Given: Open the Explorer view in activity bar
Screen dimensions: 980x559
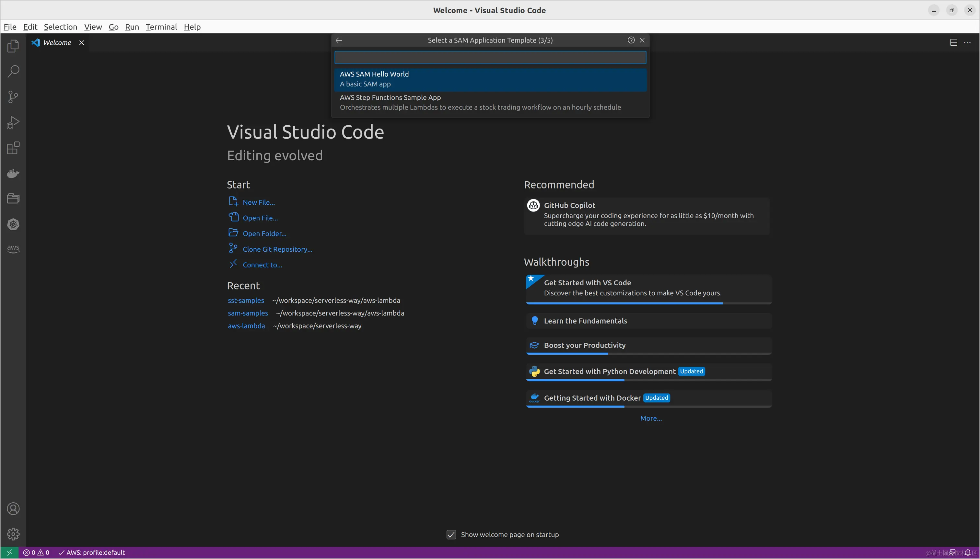Looking at the screenshot, I should click(13, 46).
